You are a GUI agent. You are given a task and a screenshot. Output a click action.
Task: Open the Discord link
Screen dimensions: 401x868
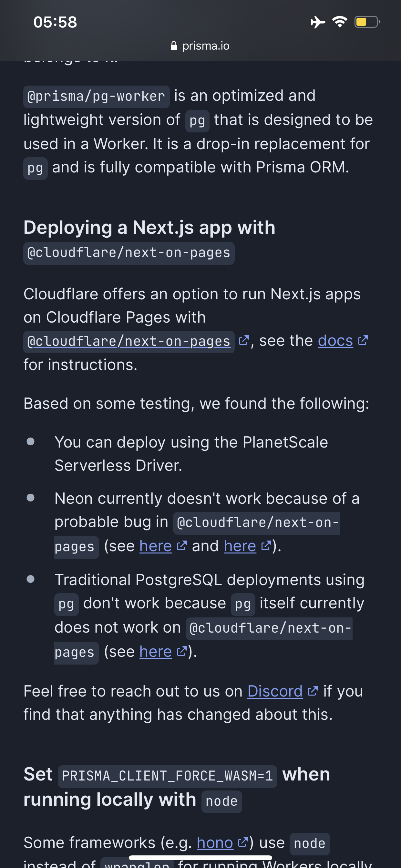click(x=275, y=691)
